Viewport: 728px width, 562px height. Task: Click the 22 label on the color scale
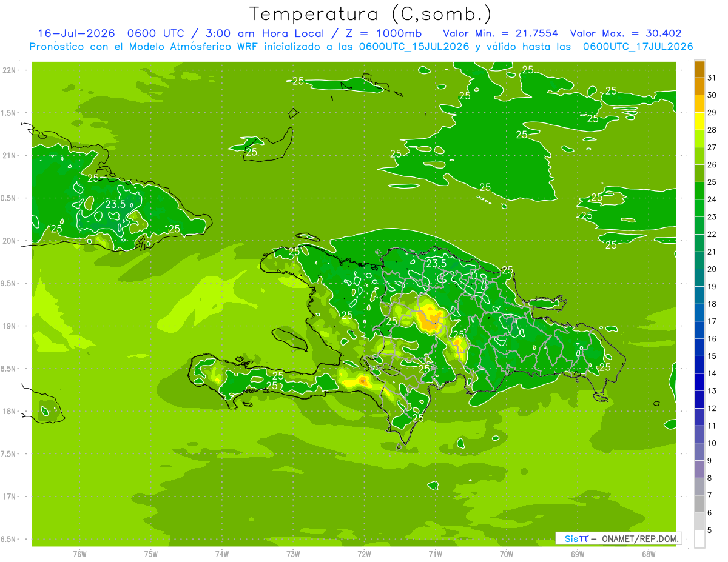pos(712,235)
